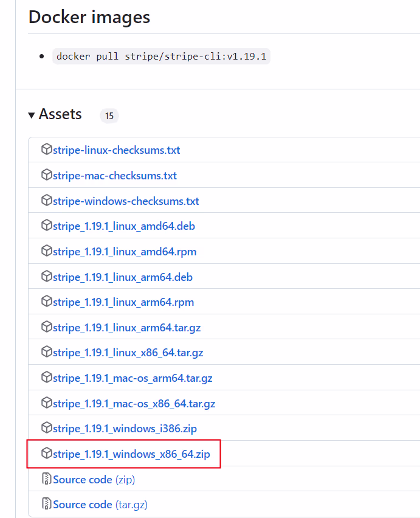The width and height of the screenshot is (420, 518).
Task: Click the Docker images heading
Action: coord(89,17)
